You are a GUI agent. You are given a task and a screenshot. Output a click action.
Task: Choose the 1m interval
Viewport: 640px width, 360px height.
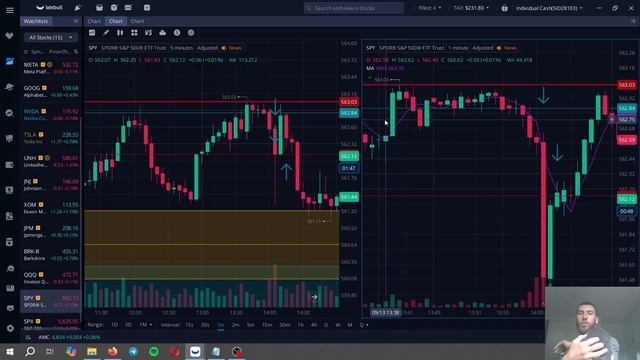(220, 325)
